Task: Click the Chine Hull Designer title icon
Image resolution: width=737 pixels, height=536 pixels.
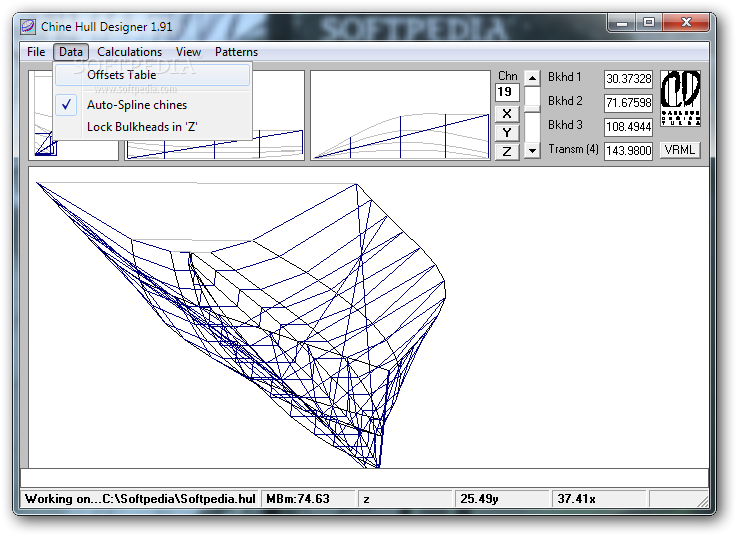Action: point(28,27)
